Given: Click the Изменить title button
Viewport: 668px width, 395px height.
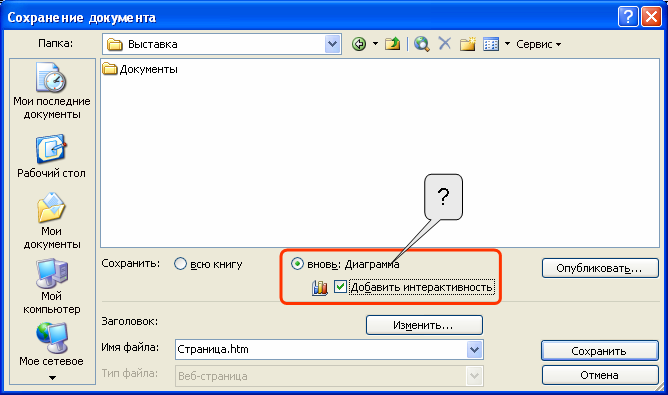Looking at the screenshot, I should coord(424,325).
